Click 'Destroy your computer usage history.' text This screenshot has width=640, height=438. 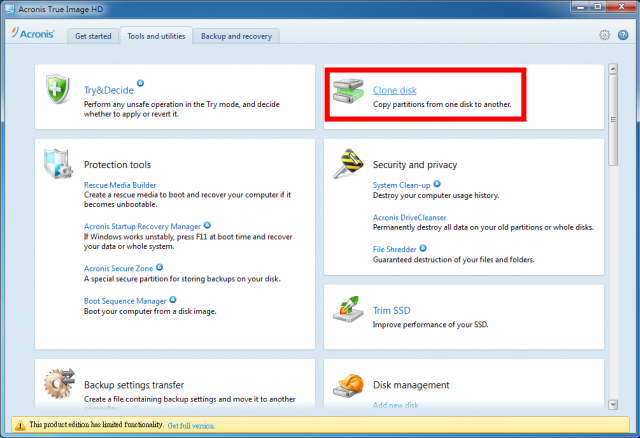click(436, 196)
